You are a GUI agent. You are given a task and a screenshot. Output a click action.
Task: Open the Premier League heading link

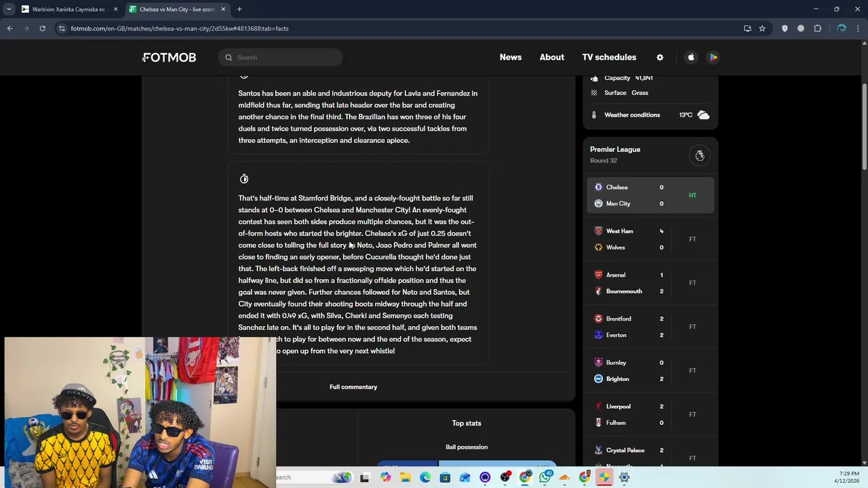[615, 149]
